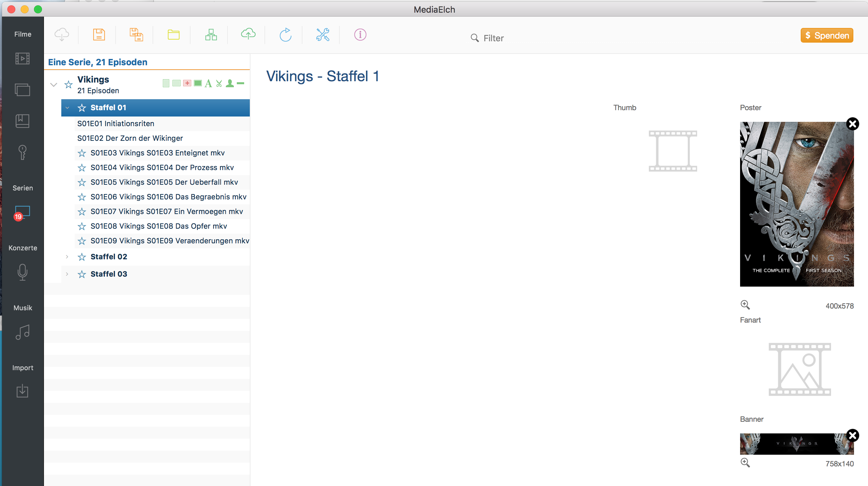Switch to the Filme section label
The width and height of the screenshot is (868, 486).
23,34
